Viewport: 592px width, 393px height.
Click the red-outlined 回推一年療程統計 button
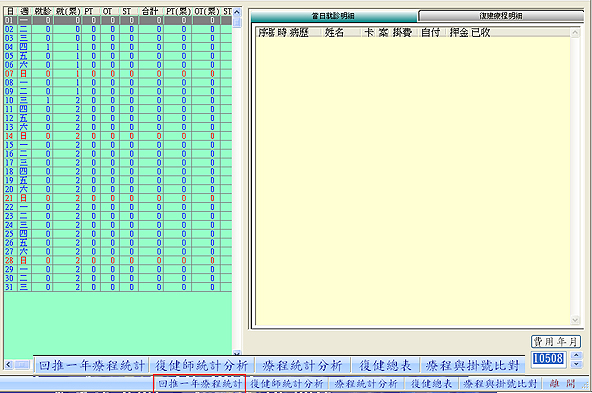(x=200, y=384)
